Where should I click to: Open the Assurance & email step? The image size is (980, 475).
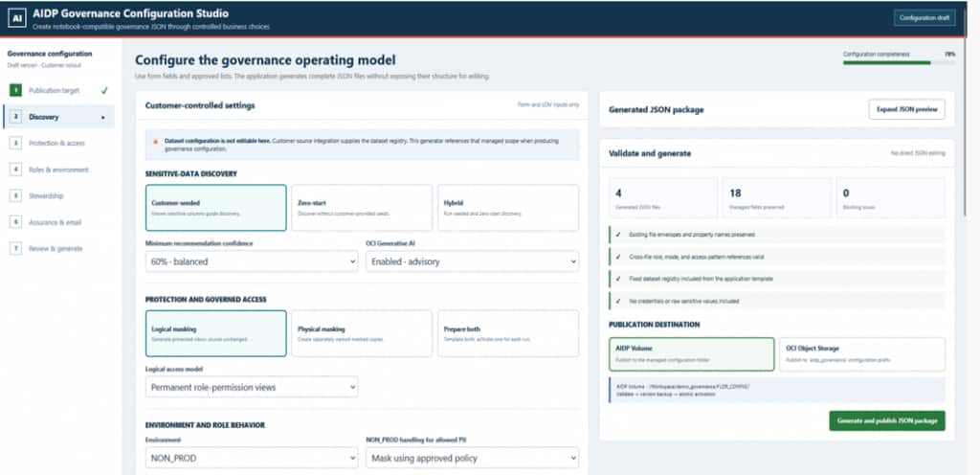click(x=58, y=222)
